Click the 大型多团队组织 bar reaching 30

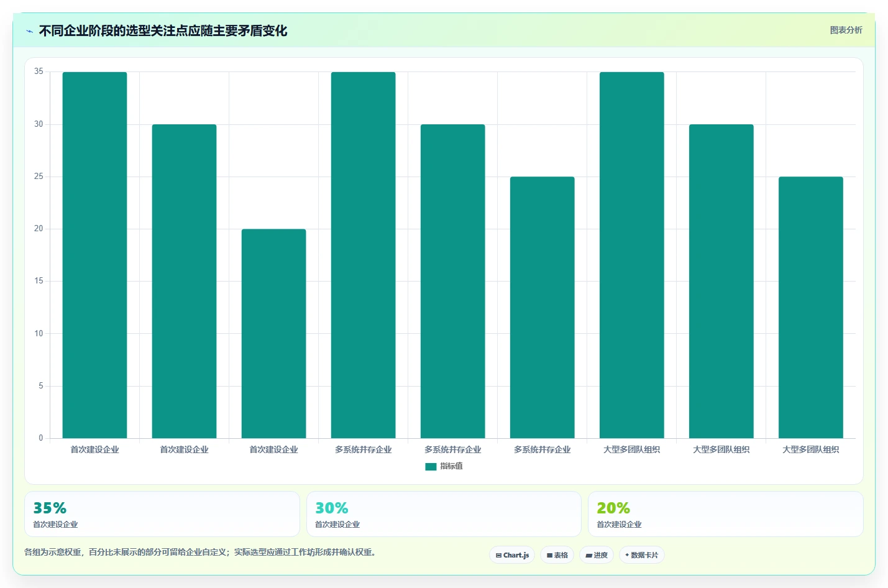point(721,281)
